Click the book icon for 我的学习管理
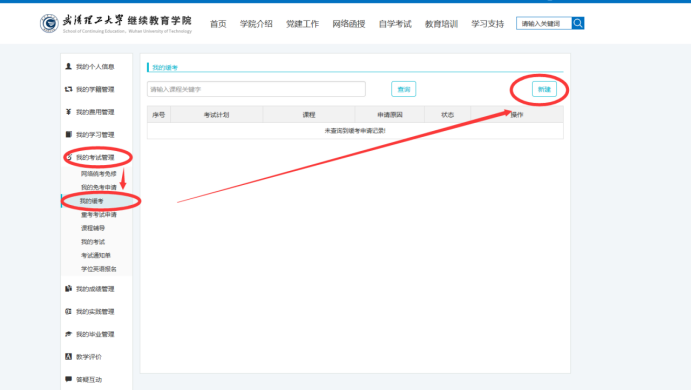This screenshot has height=391, width=692. click(x=68, y=135)
